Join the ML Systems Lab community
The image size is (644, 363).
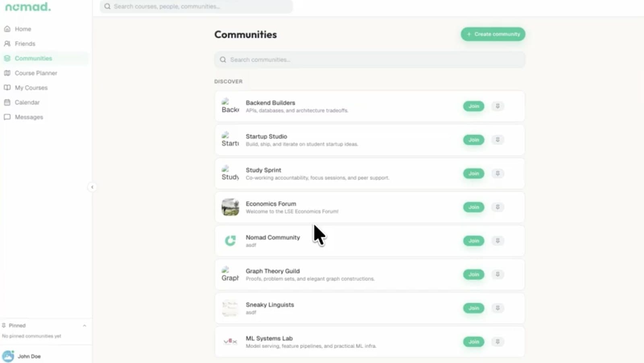(x=474, y=342)
